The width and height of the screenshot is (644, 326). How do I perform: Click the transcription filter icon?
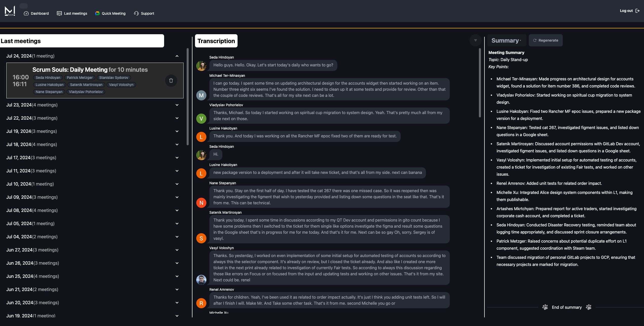[475, 40]
